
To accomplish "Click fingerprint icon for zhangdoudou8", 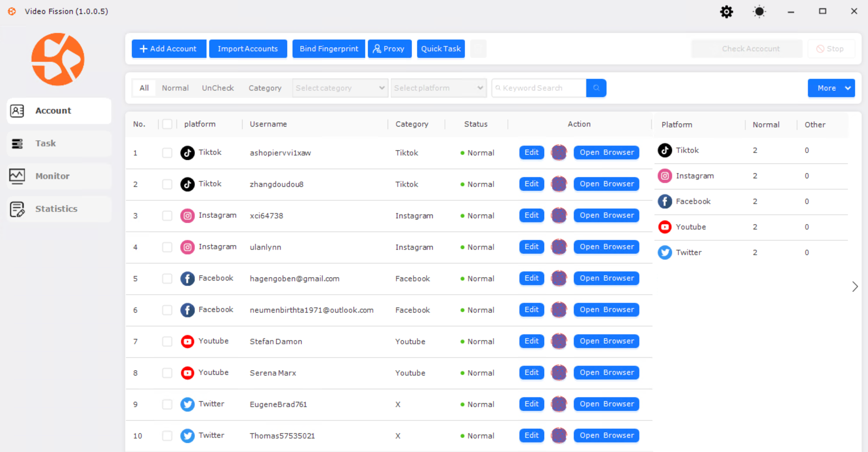I will (x=559, y=184).
